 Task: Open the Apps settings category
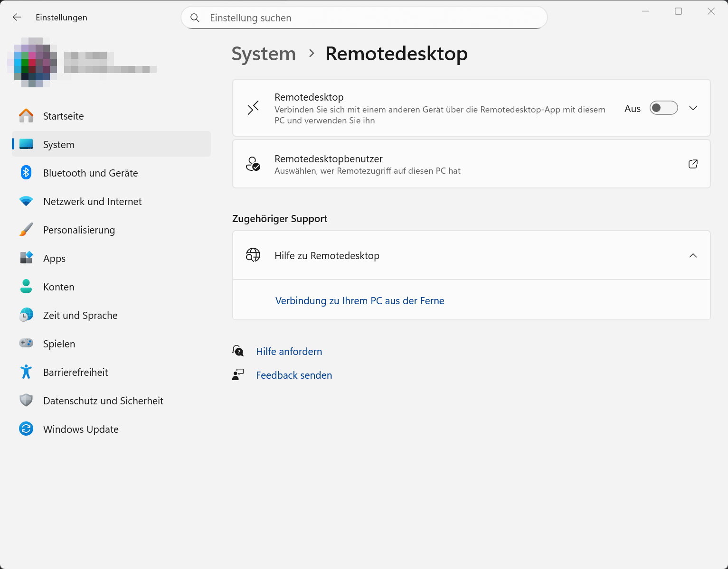coord(55,259)
